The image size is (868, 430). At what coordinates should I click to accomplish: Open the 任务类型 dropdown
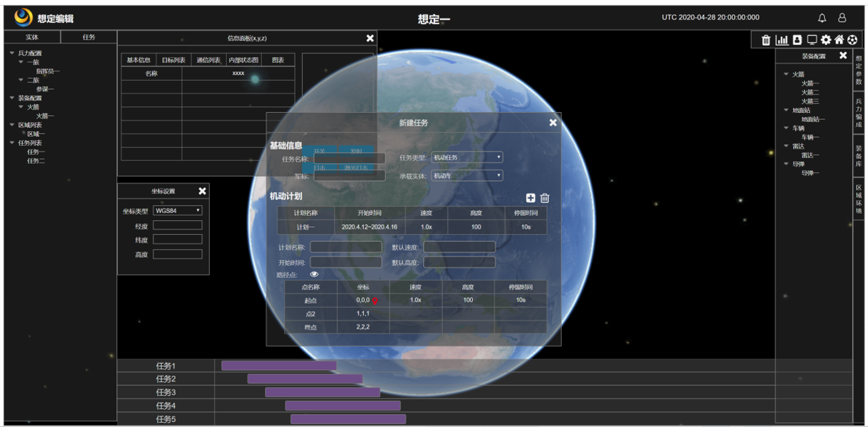(x=467, y=157)
